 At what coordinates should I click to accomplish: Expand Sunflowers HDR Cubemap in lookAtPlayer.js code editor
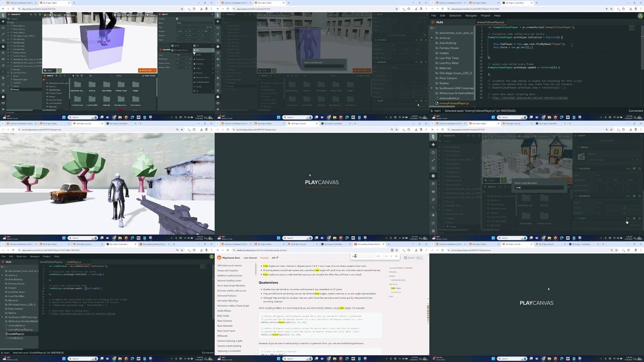(x=2, y=317)
